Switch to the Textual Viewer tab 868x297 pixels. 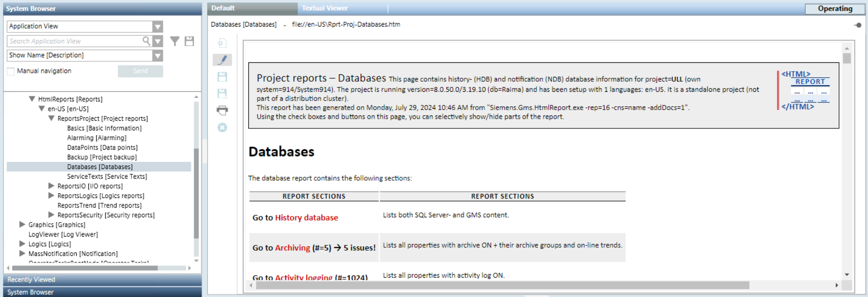pyautogui.click(x=325, y=8)
